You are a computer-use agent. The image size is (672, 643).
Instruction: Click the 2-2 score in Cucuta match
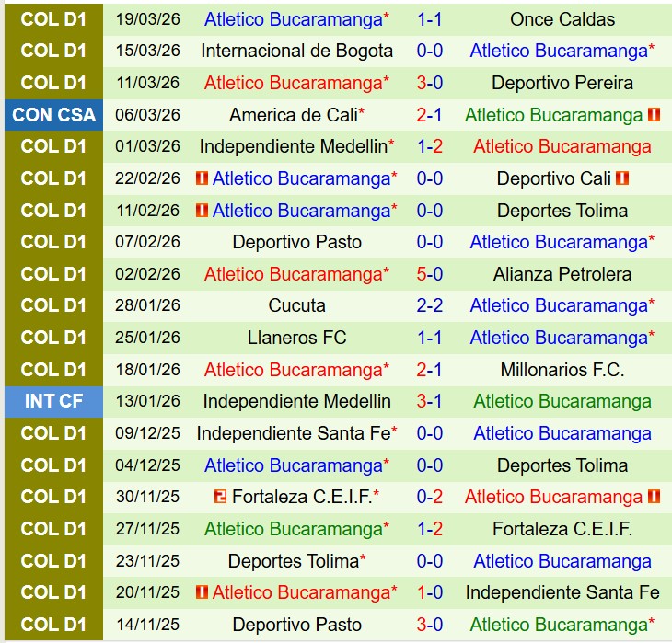click(x=430, y=305)
